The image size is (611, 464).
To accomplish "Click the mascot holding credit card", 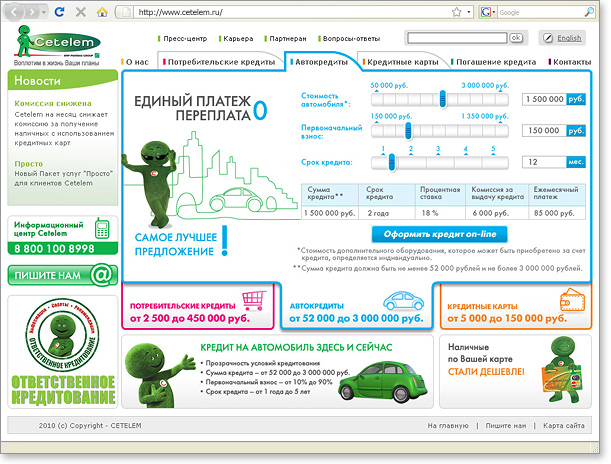I will (x=562, y=370).
